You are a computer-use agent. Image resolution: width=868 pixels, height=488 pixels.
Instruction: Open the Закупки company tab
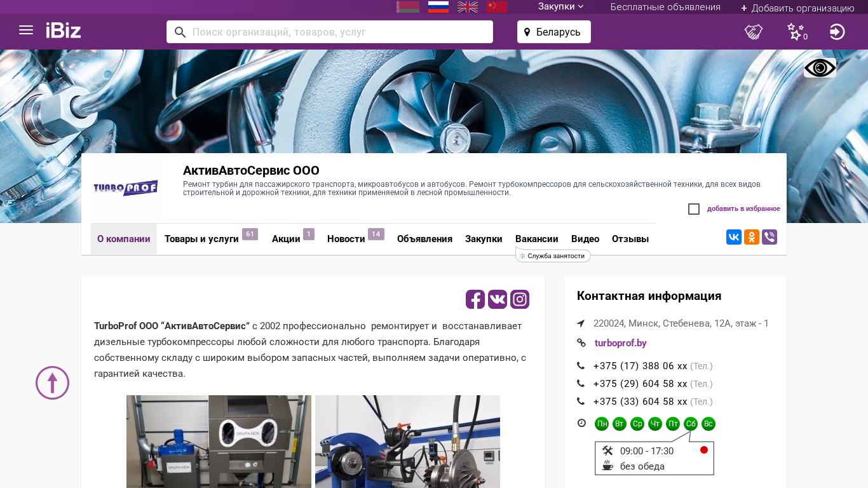(484, 239)
